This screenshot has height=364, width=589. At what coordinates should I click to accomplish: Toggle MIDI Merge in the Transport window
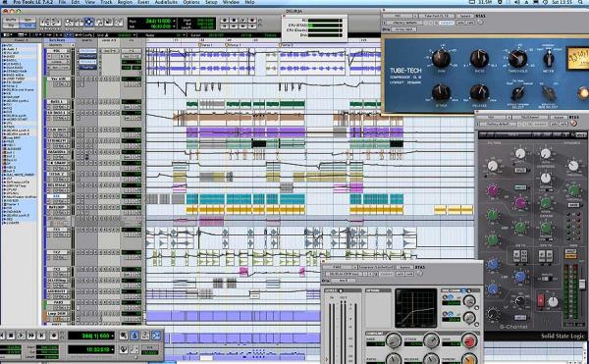coord(156,336)
